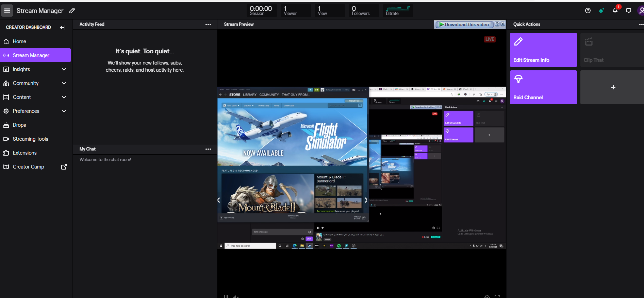Open Activity Feed three-dot options
This screenshot has width=644, height=298.
pyautogui.click(x=208, y=24)
